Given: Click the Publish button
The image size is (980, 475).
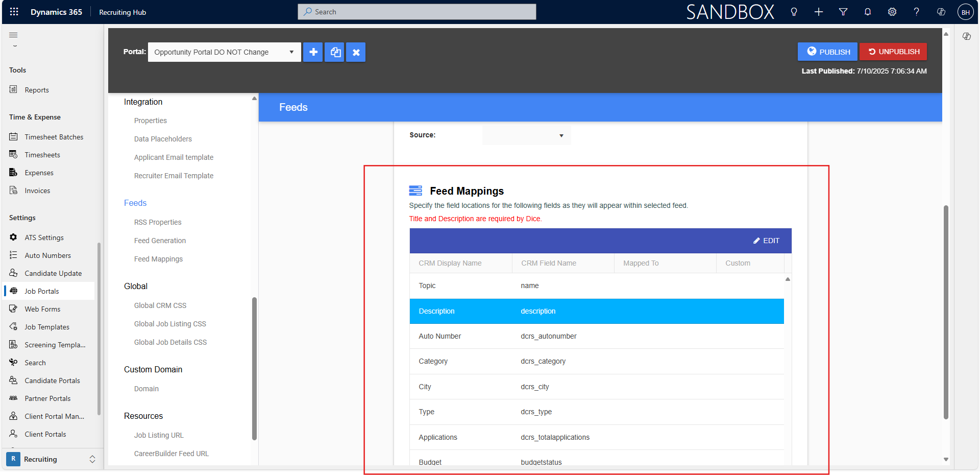Looking at the screenshot, I should (827, 52).
